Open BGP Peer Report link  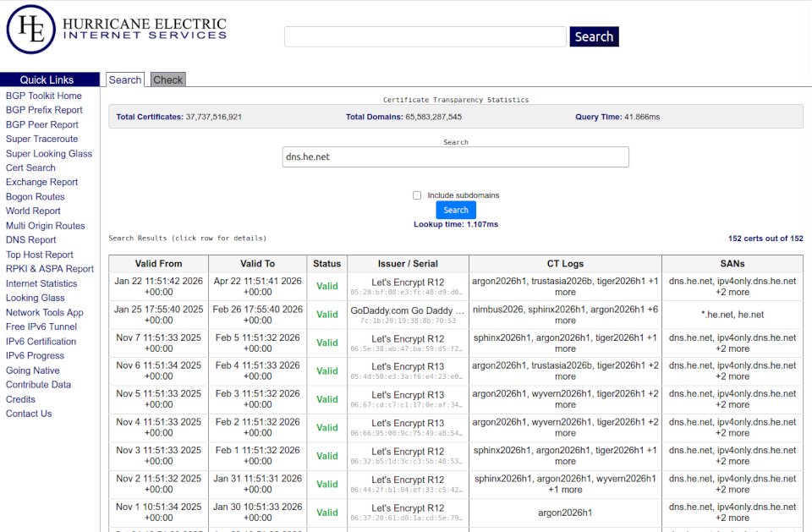(x=42, y=125)
